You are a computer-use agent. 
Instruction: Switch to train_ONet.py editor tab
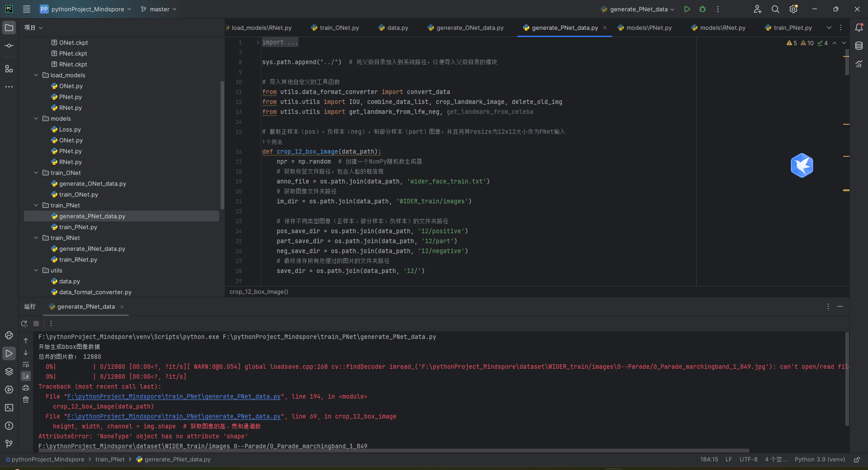coord(335,28)
